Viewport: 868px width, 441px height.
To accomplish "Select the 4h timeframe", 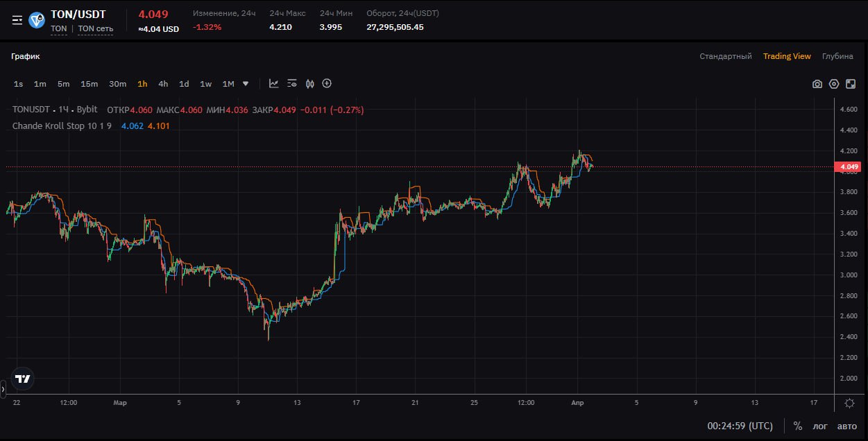I will (163, 84).
